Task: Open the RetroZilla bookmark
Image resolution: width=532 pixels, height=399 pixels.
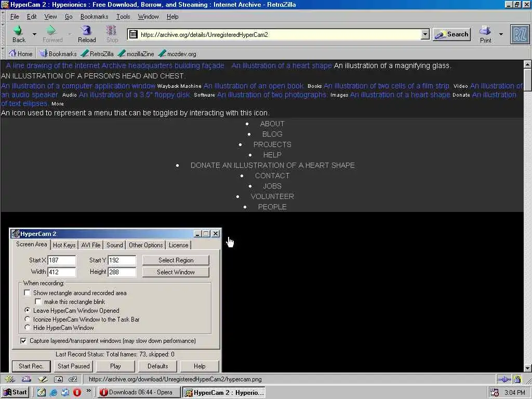Action: coord(97,54)
